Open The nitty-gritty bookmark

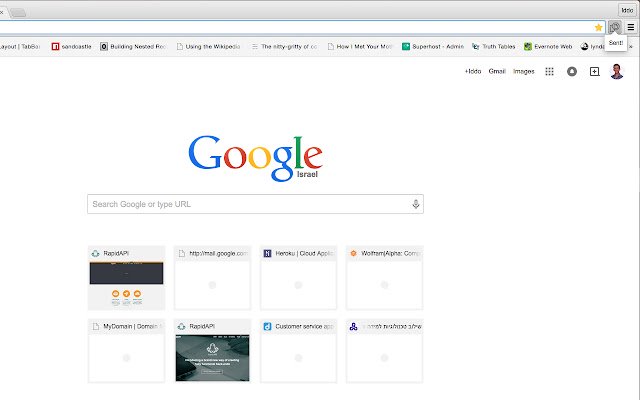click(284, 47)
